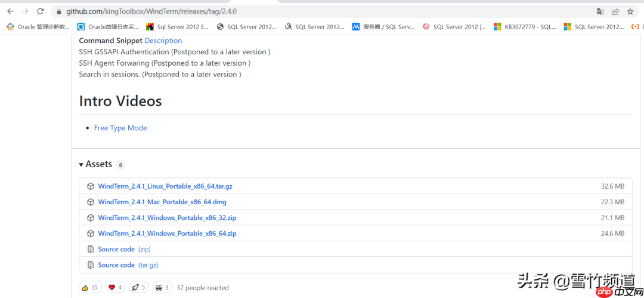
Task: Open the KB3072779 - SQL... bookmark
Action: coord(525,27)
